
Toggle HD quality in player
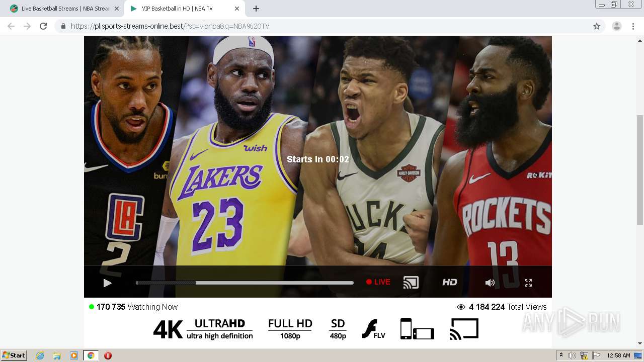click(x=449, y=283)
